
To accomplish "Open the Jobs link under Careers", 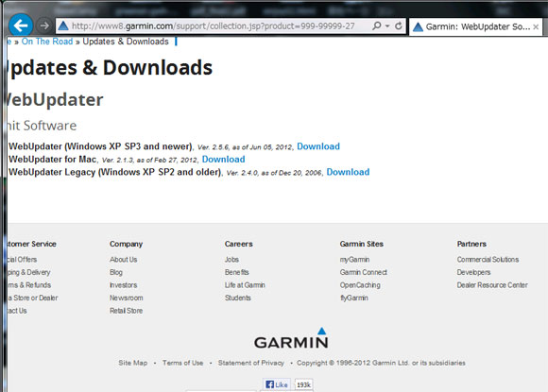I will point(231,260).
